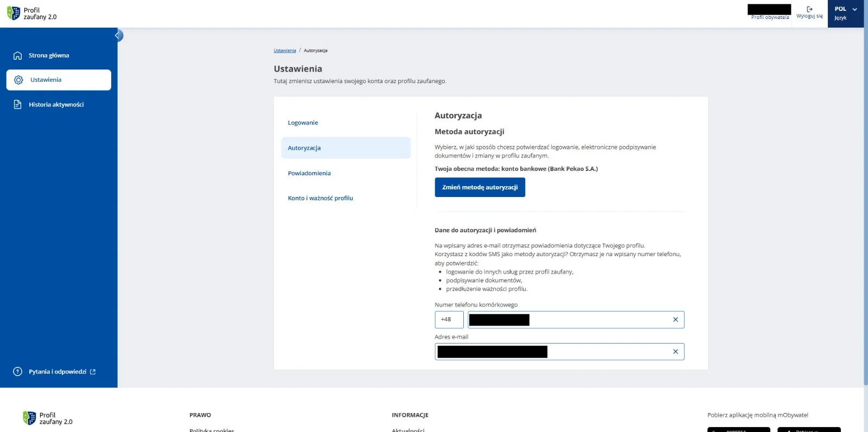Collapse the sidebar with the arrow button

click(x=118, y=36)
